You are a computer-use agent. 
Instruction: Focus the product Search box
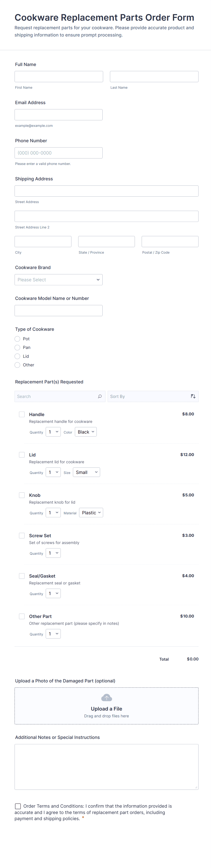click(56, 396)
